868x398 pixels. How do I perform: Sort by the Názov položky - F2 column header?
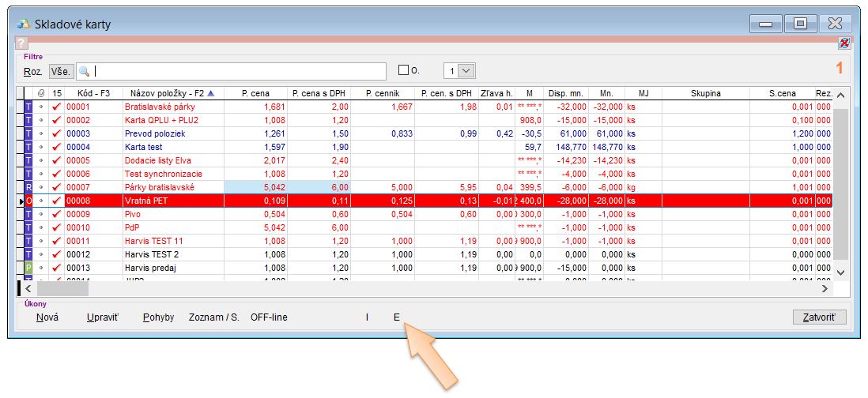pos(167,93)
